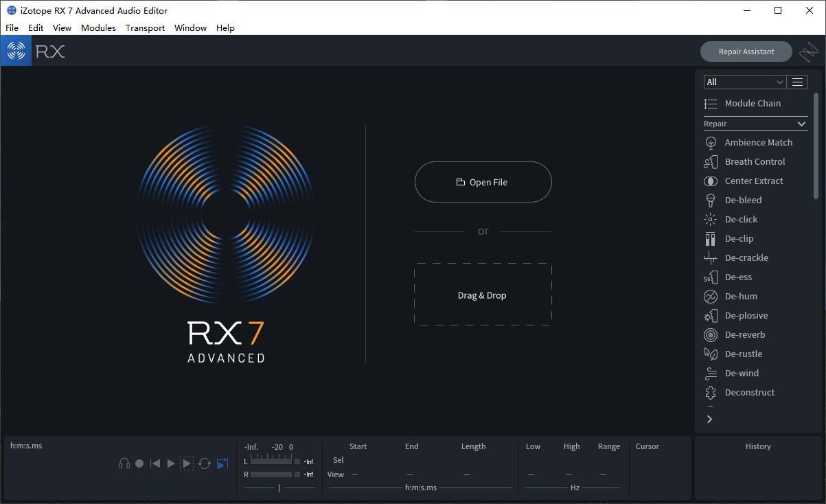This screenshot has height=504, width=826.
Task: Open the Modules menu
Action: coord(98,27)
